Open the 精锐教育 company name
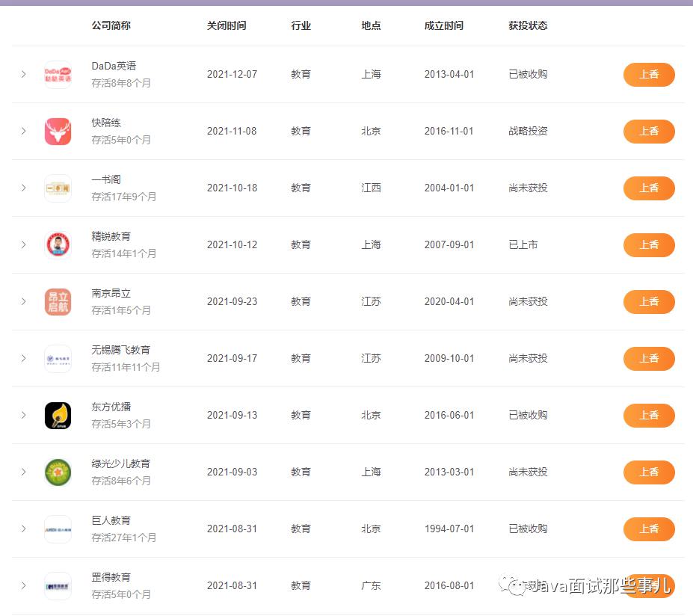Image resolution: width=693 pixels, height=616 pixels. coord(111,236)
